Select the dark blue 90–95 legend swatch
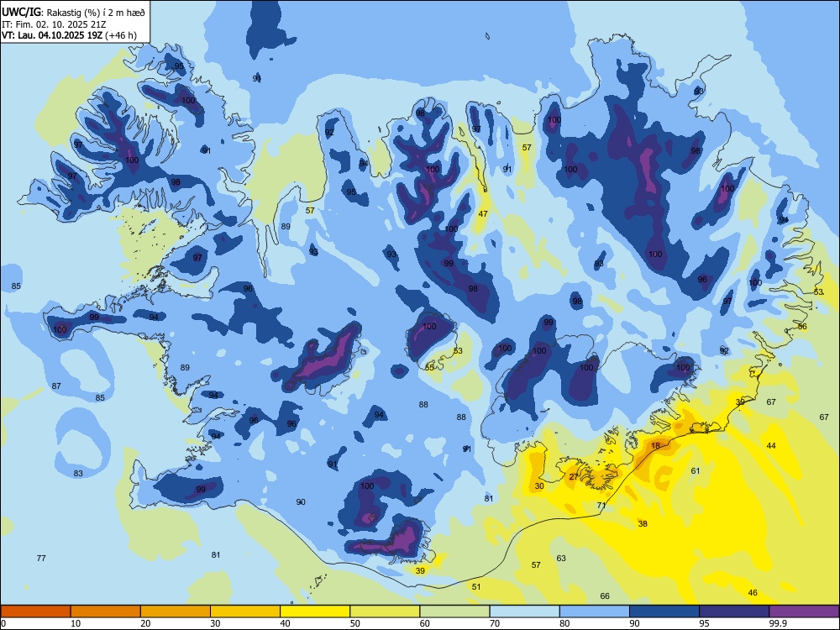Screen dimensions: 840x630 coord(664,612)
